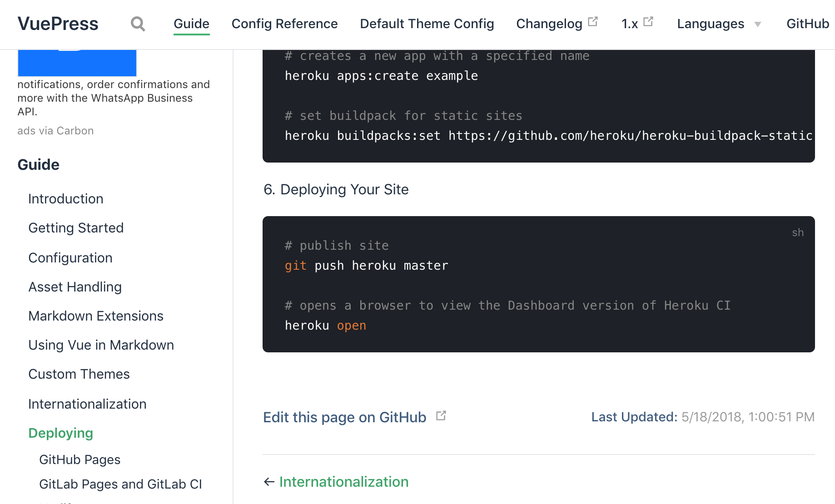Open the Getting Started page
835x504 pixels.
click(x=76, y=228)
